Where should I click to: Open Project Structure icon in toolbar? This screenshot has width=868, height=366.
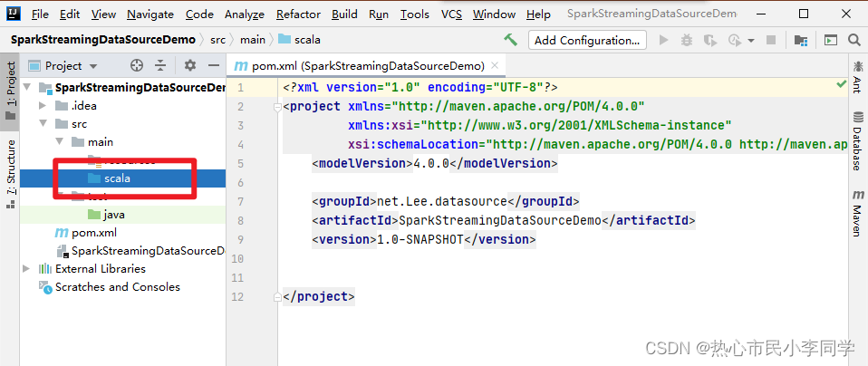[800, 40]
